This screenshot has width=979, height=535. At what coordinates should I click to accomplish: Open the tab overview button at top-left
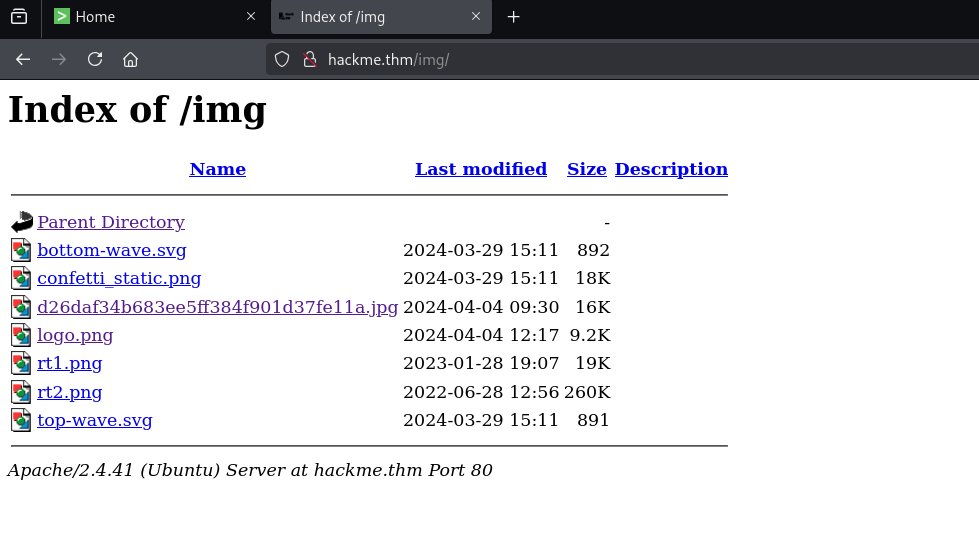tap(19, 17)
